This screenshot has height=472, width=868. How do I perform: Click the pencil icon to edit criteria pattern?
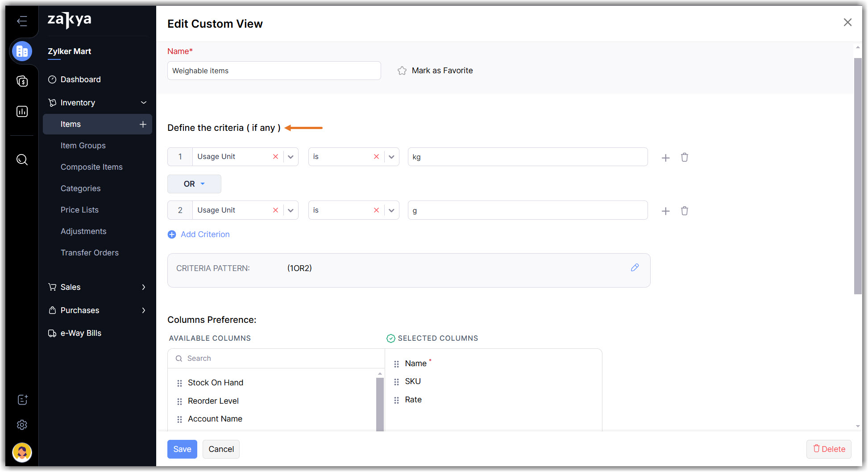635,267
